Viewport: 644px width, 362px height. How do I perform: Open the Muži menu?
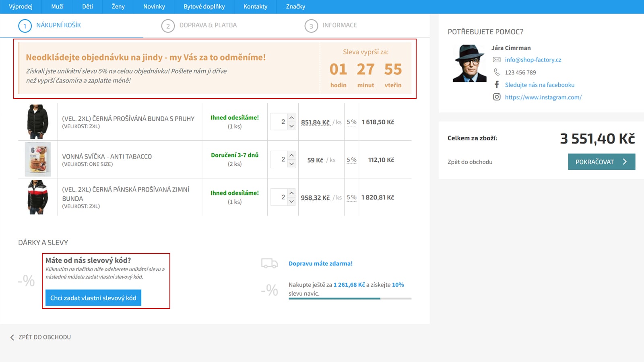(x=57, y=6)
